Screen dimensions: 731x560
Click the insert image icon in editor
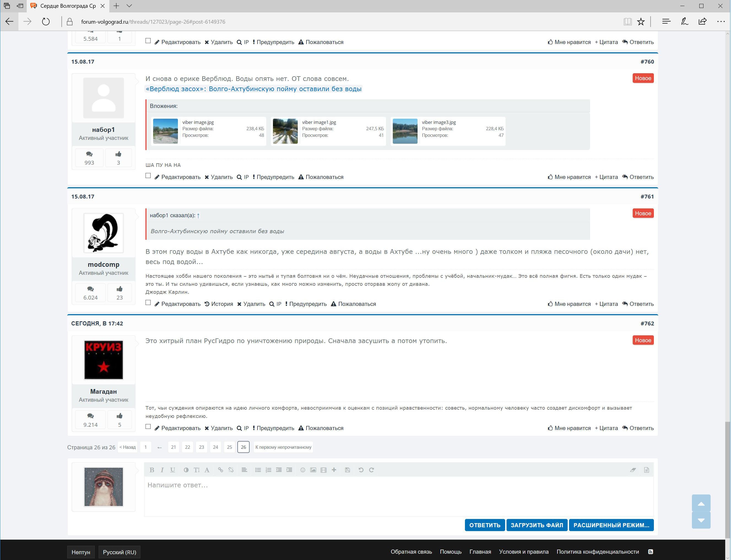[313, 470]
